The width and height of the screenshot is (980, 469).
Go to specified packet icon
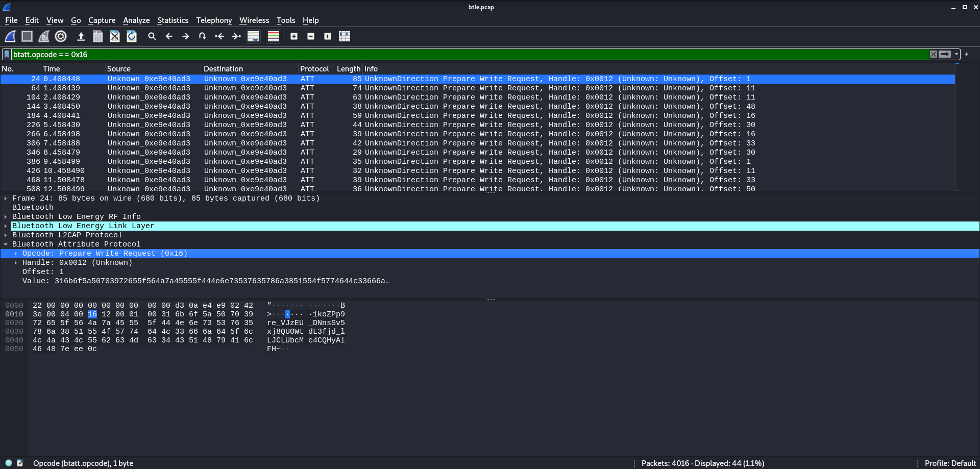(x=203, y=36)
